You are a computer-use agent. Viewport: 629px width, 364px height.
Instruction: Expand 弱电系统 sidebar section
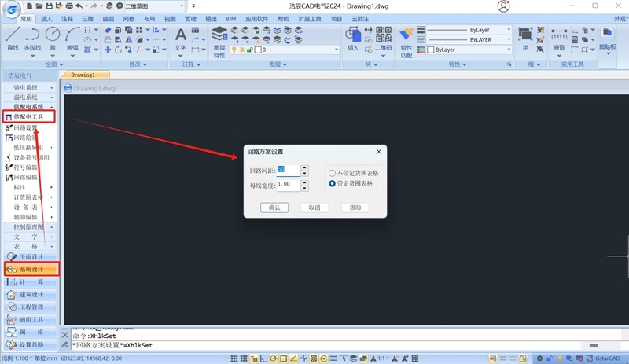(30, 97)
